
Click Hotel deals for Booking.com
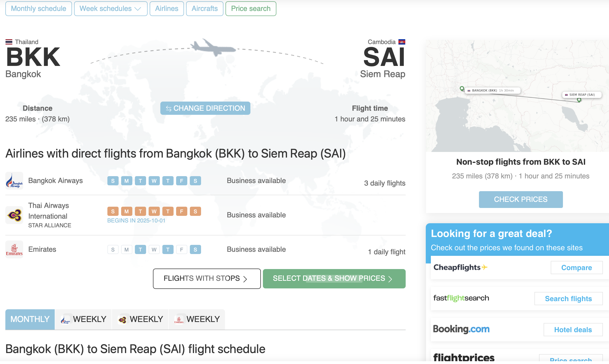tap(573, 330)
